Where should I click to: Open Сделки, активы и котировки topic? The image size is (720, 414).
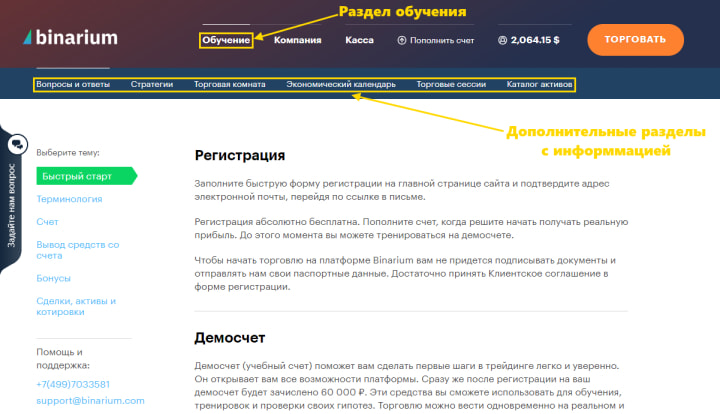point(76,306)
